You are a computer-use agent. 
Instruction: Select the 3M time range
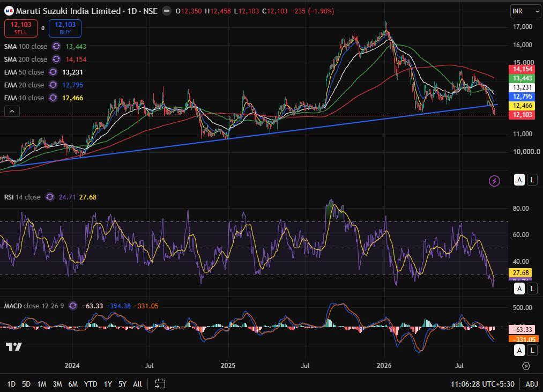tap(57, 384)
